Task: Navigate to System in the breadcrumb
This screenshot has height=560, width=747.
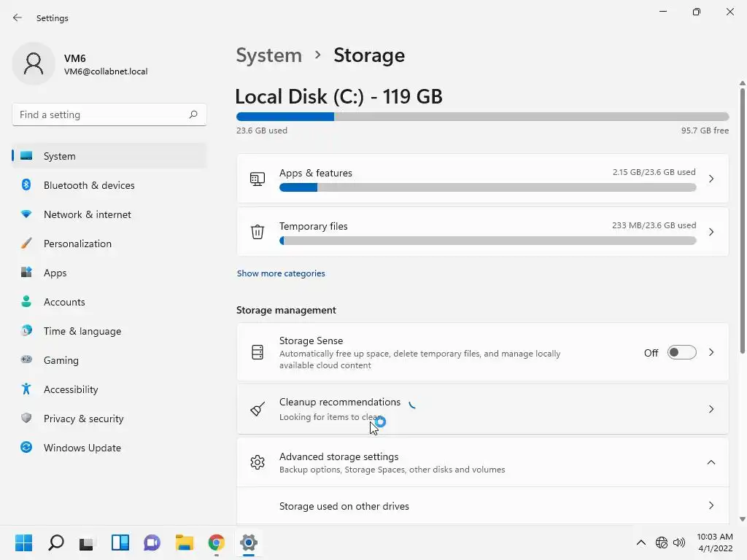Action: point(268,55)
